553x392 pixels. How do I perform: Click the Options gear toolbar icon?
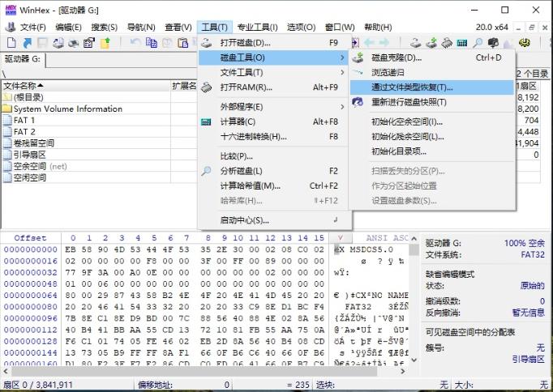click(525, 43)
